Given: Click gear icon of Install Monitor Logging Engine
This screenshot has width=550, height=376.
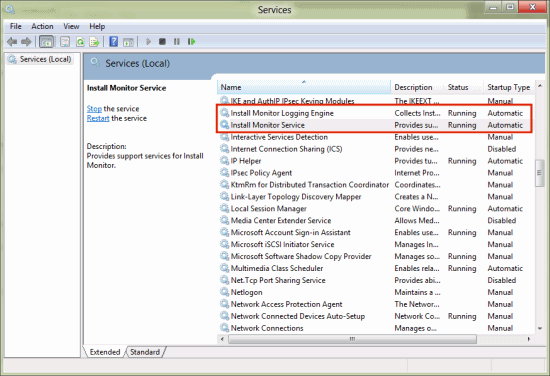Looking at the screenshot, I should pyautogui.click(x=224, y=113).
